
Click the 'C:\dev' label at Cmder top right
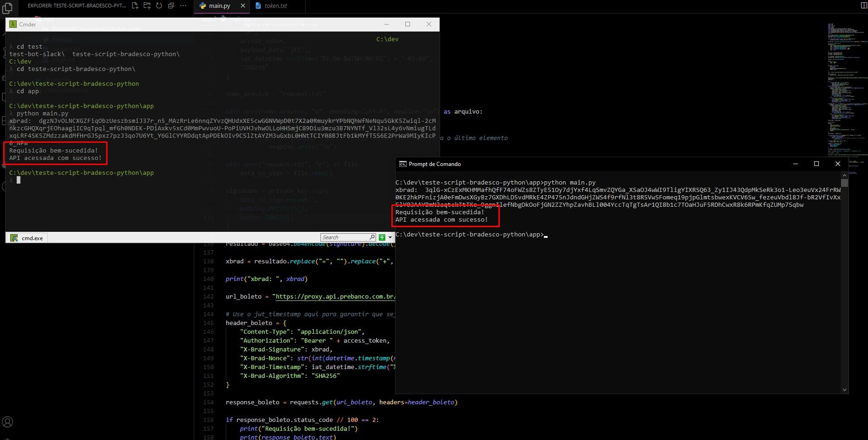pyautogui.click(x=388, y=39)
